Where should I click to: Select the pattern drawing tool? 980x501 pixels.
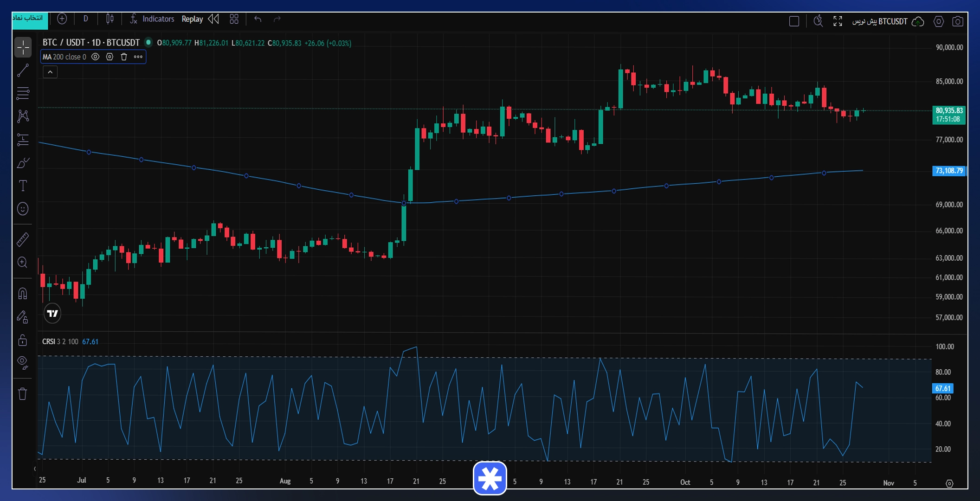[x=23, y=116]
